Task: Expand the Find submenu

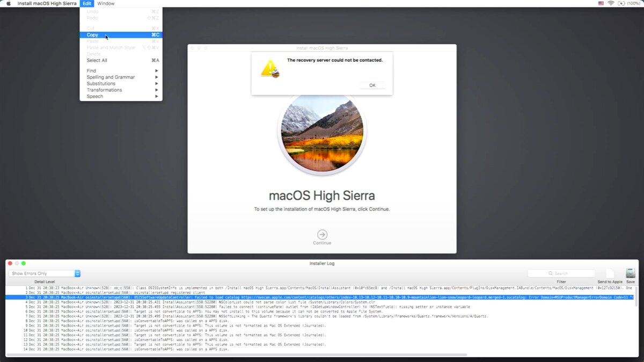Action: point(121,71)
